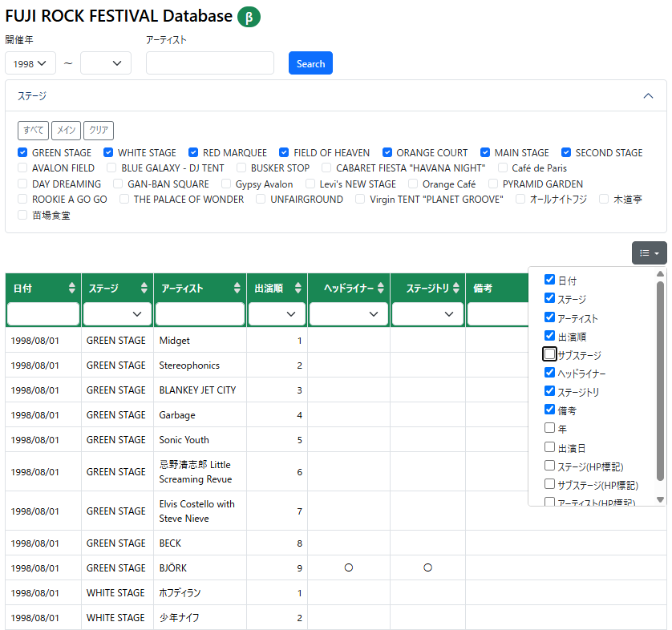
Task: Enable サブステージ column in column menu
Action: 549,354
